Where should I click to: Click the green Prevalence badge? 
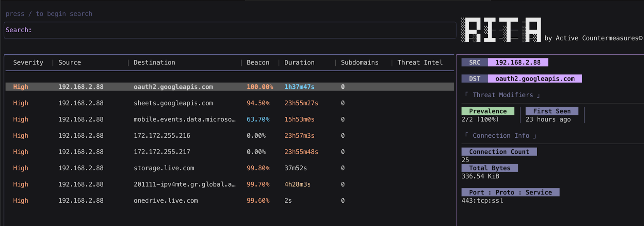(x=488, y=111)
